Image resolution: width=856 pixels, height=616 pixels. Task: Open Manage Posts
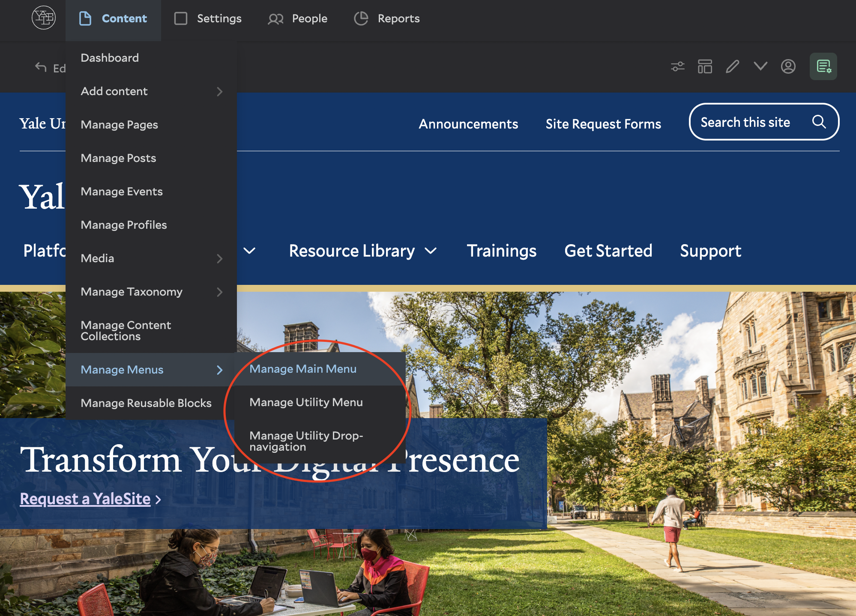tap(151, 158)
